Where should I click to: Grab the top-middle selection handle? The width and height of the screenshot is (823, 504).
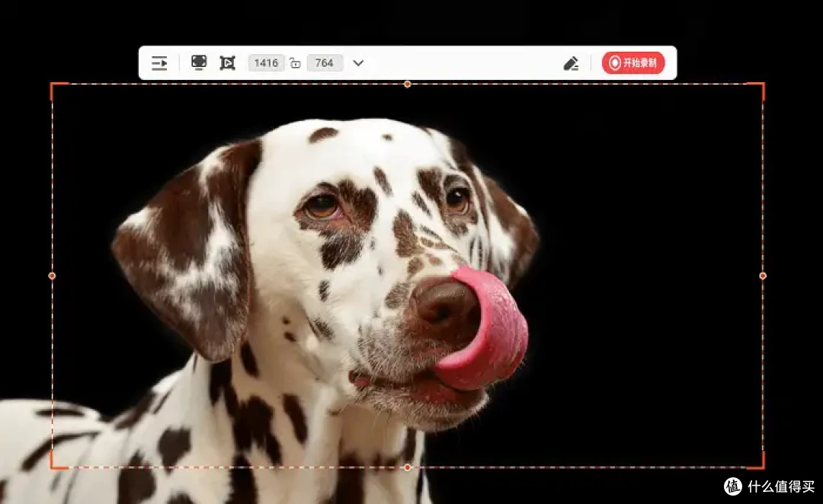tap(407, 84)
